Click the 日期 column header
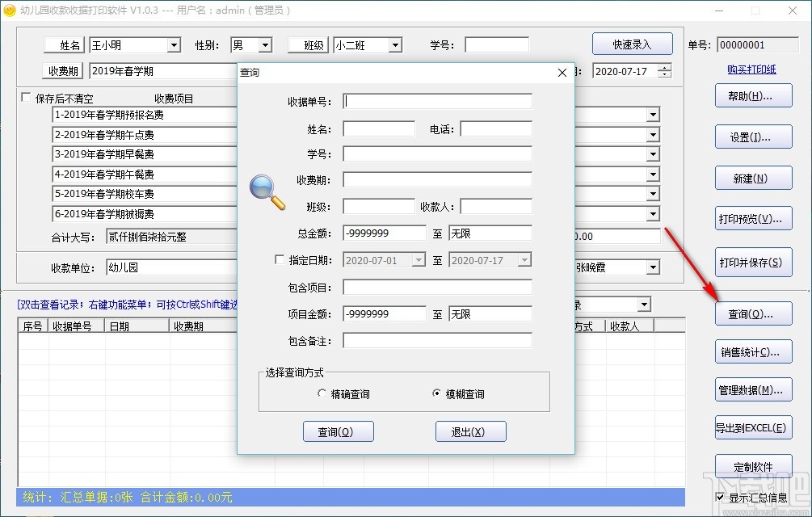This screenshot has height=517, width=812. pos(137,326)
